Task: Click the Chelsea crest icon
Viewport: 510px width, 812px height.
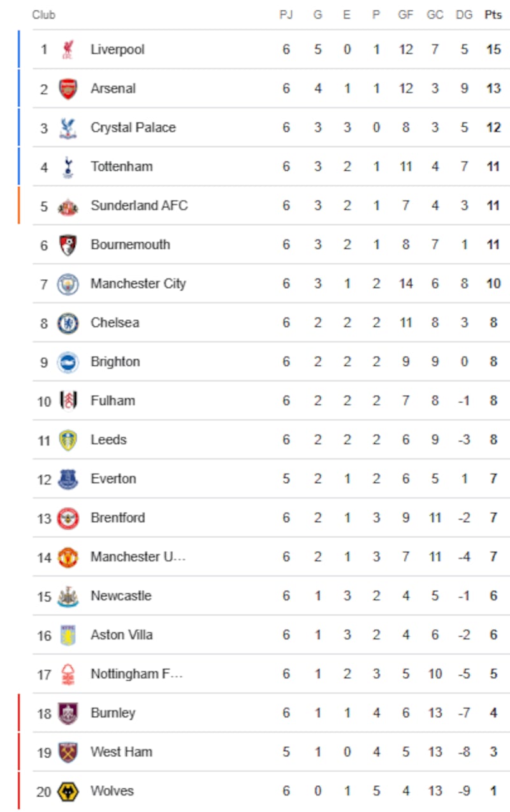Action: click(x=68, y=323)
